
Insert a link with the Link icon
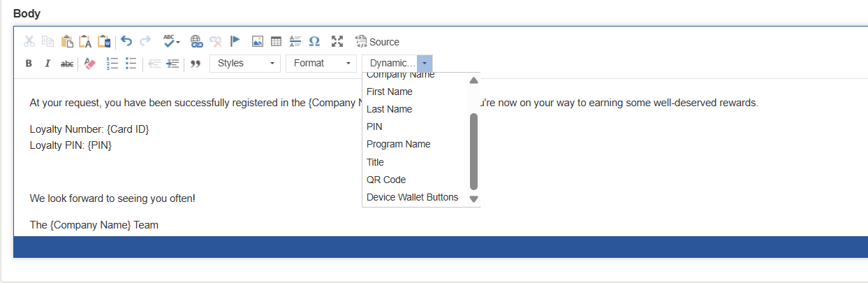pyautogui.click(x=197, y=41)
